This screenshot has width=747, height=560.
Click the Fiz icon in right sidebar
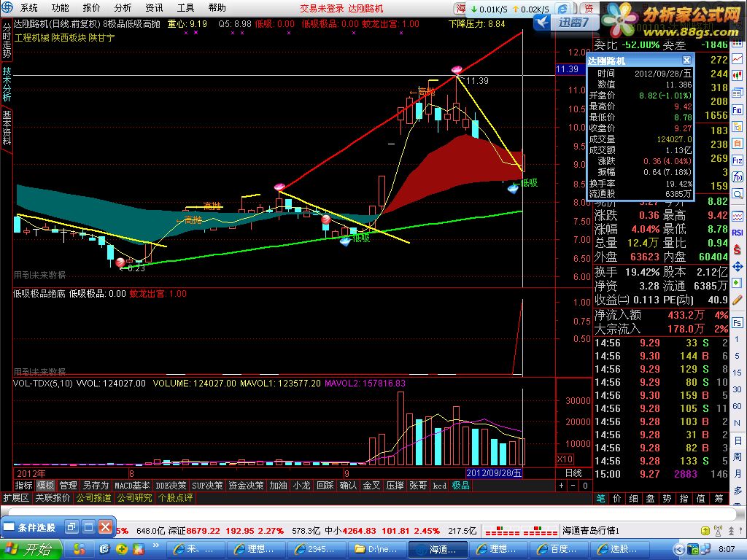737,160
